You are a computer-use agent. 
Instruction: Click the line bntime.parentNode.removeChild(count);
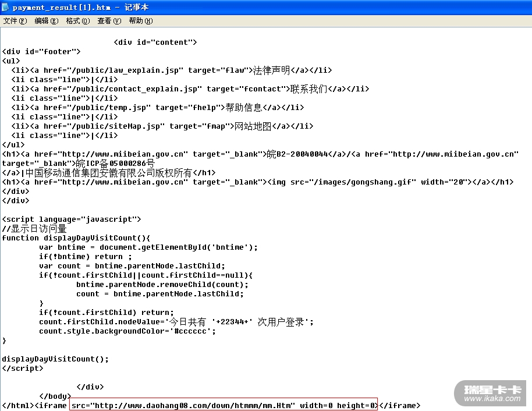tap(162, 285)
